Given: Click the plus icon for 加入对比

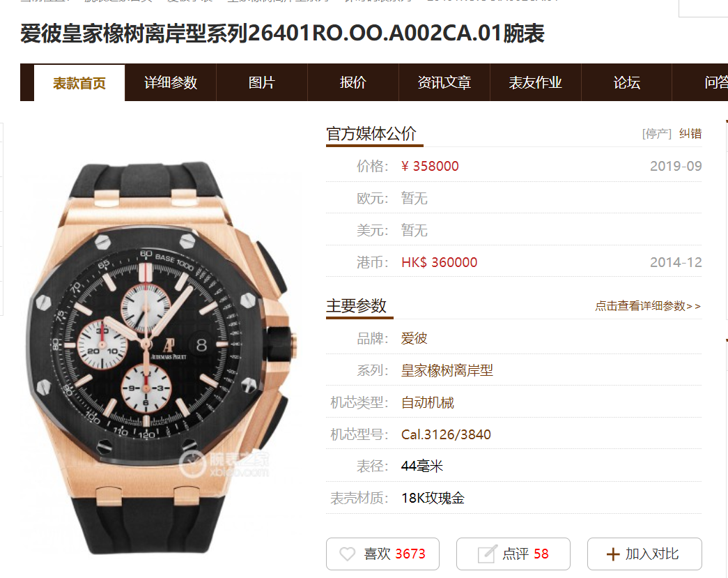Looking at the screenshot, I should pyautogui.click(x=613, y=554).
